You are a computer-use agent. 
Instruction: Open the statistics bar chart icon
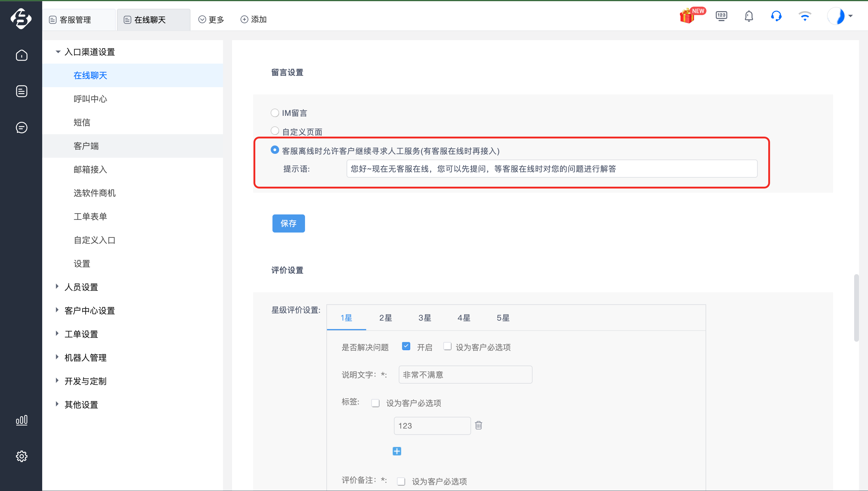click(22, 420)
